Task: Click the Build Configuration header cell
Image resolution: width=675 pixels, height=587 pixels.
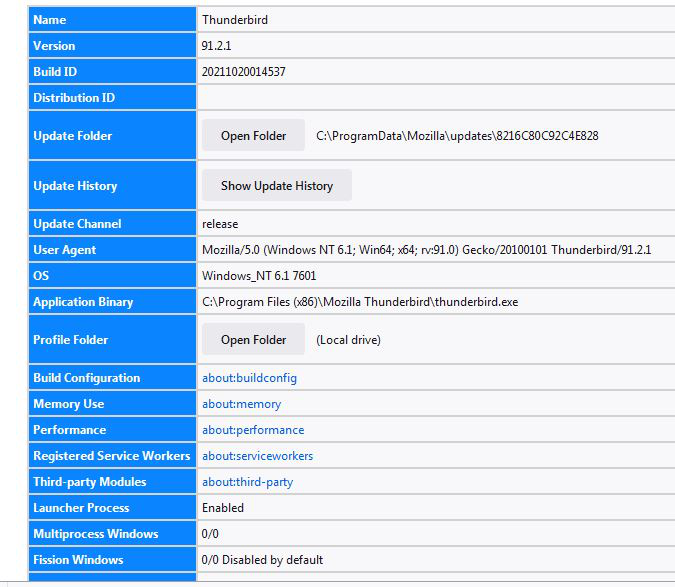Action: [112, 377]
